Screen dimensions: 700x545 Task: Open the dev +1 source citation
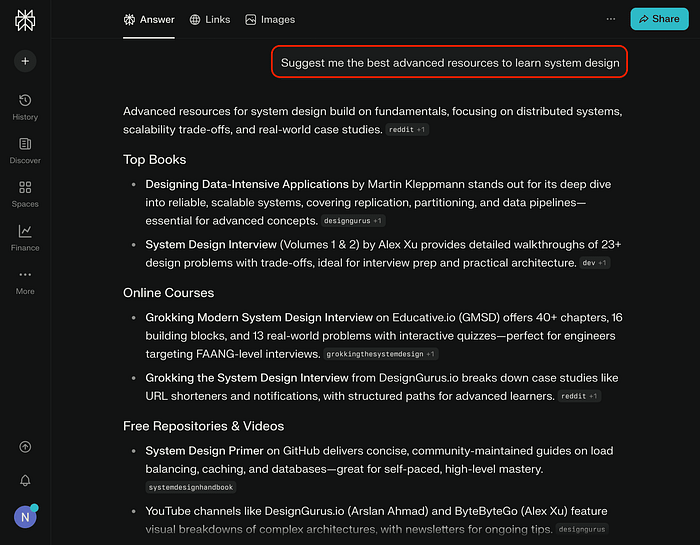(x=595, y=263)
